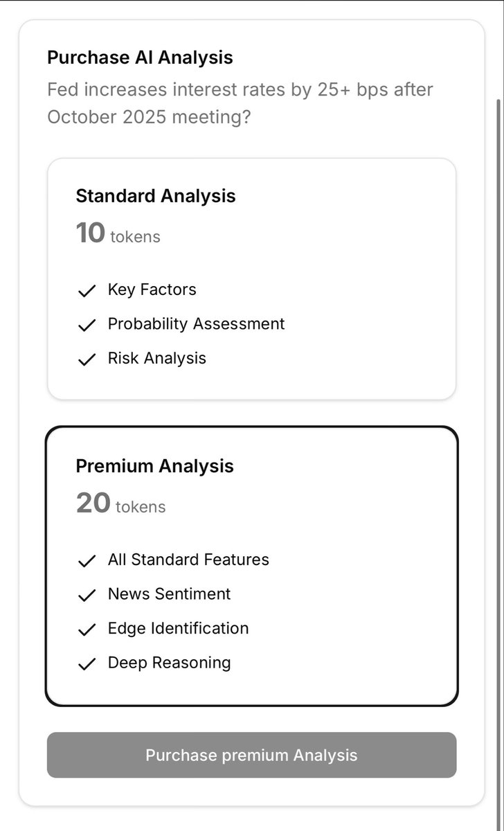Click the Purchase AI Analysis title
Viewport: 504px width, 831px height.
[x=140, y=57]
